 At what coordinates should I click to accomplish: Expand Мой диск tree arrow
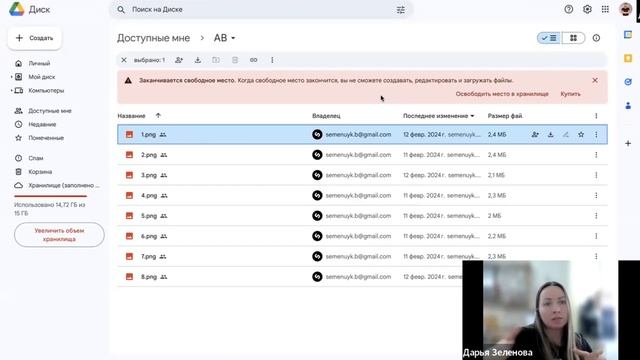click(x=11, y=77)
